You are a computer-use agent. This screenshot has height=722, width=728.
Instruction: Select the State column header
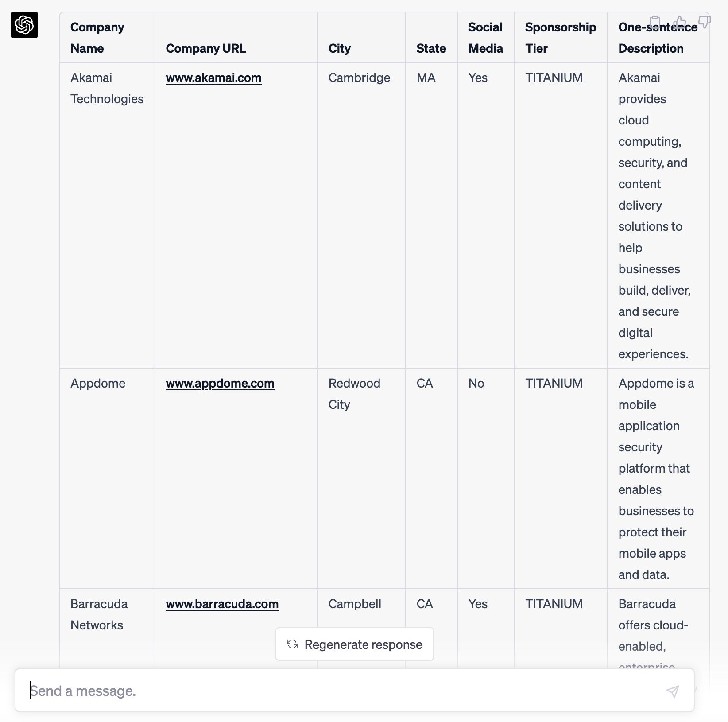[431, 49]
